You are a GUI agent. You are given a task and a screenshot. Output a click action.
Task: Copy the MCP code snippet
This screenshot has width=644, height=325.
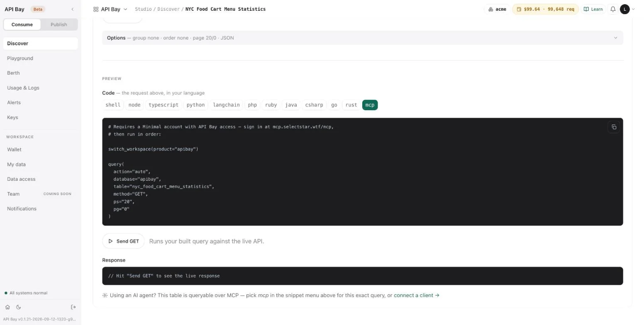(614, 127)
